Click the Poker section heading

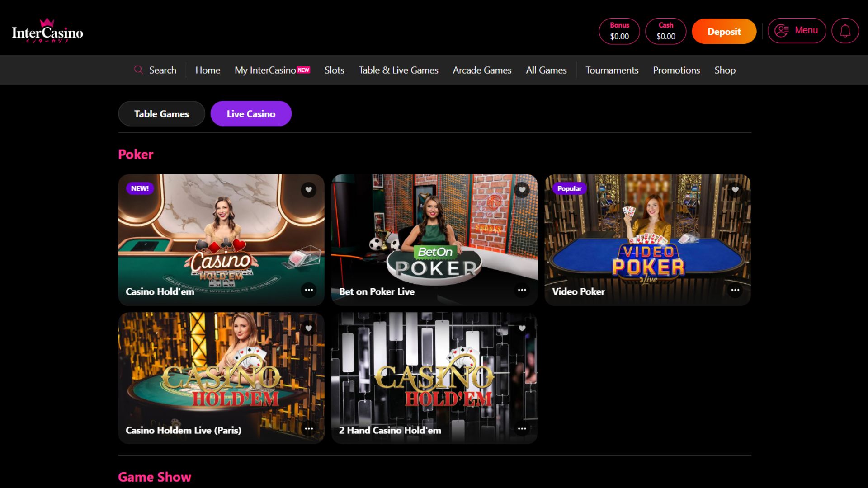pyautogui.click(x=136, y=154)
